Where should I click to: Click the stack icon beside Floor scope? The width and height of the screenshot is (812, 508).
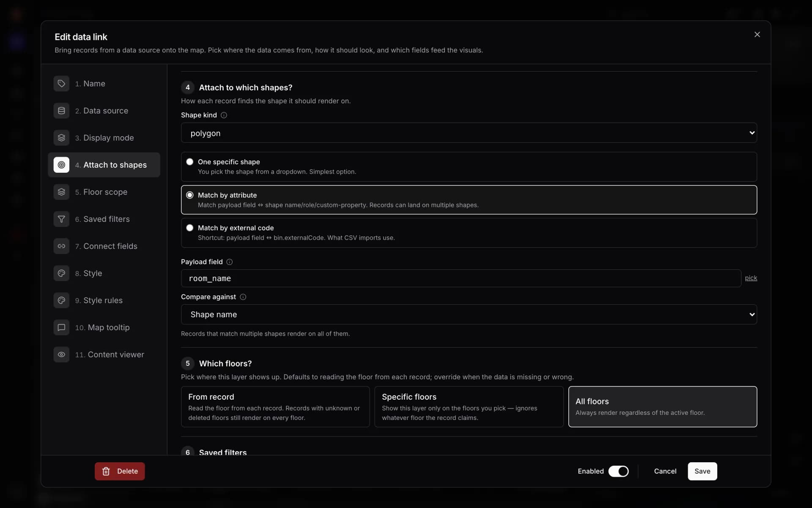point(61,192)
